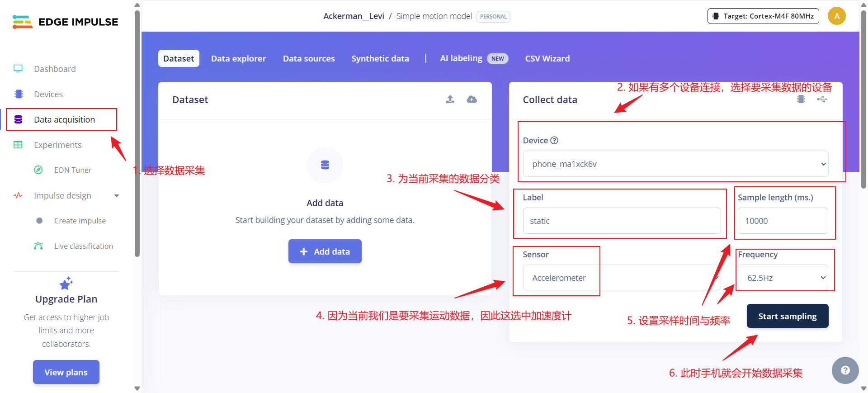
Task: Select Create impulse in the sidebar
Action: [x=80, y=221]
